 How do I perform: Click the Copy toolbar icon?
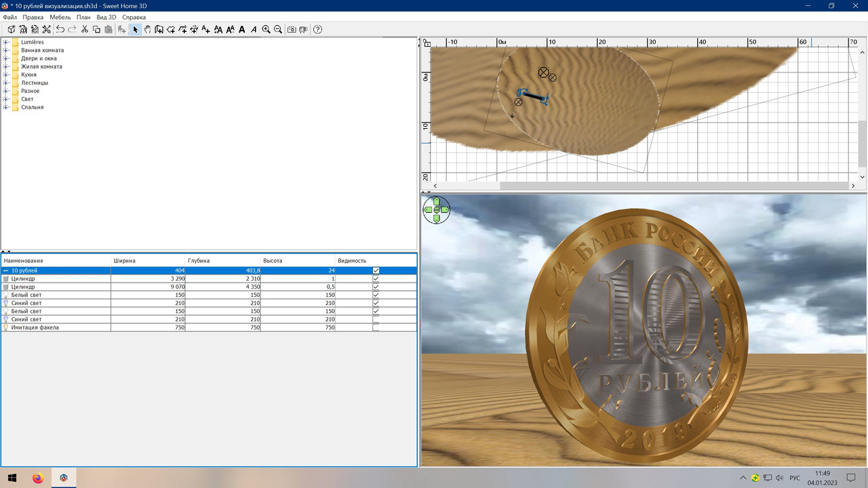point(96,30)
